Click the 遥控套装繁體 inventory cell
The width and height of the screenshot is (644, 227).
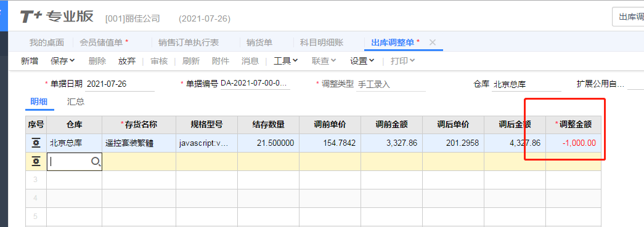(139, 143)
